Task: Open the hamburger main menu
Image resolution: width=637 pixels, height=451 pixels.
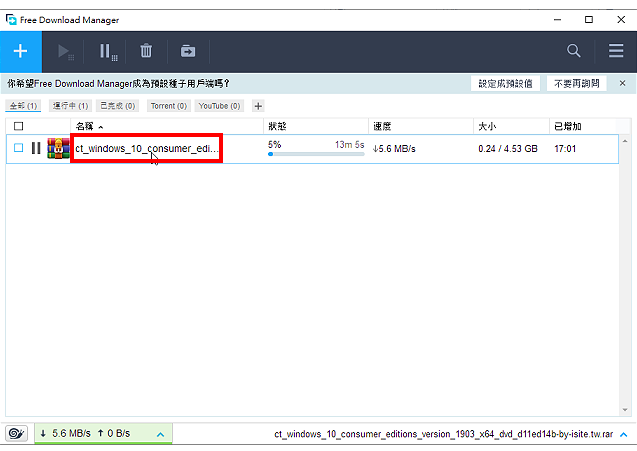Action: click(616, 51)
